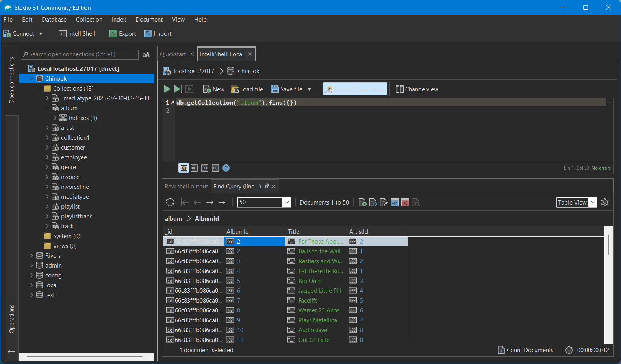Jump to the last results page
621x364 pixels.
pos(222,202)
